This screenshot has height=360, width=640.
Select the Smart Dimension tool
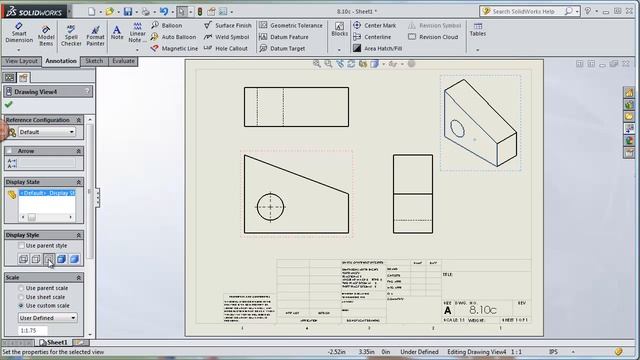(x=19, y=33)
